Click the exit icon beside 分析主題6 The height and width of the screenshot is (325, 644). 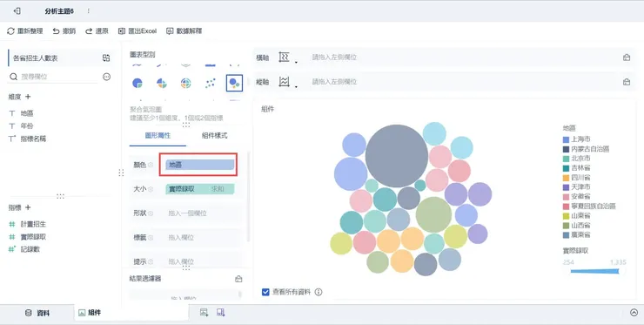coord(17,11)
